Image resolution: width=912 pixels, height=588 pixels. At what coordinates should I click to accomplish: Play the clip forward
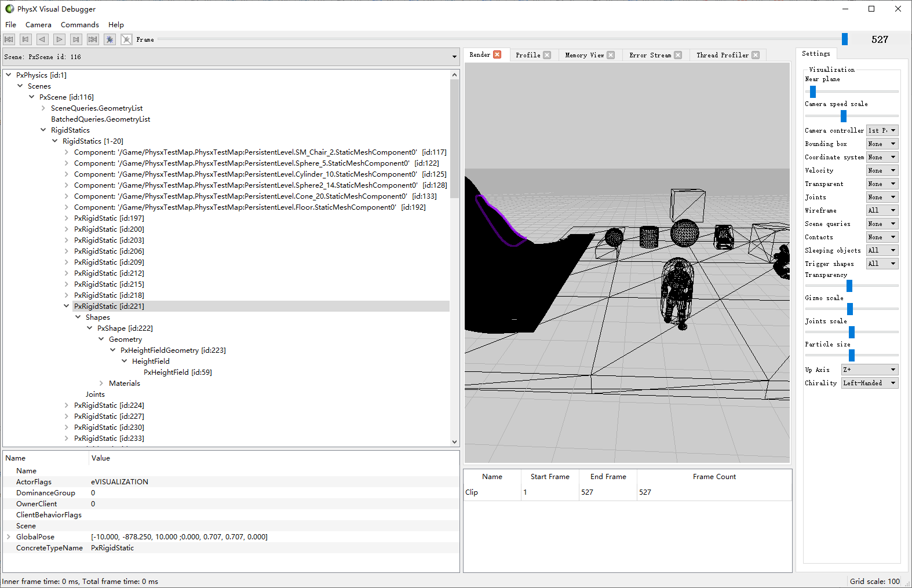click(x=59, y=39)
